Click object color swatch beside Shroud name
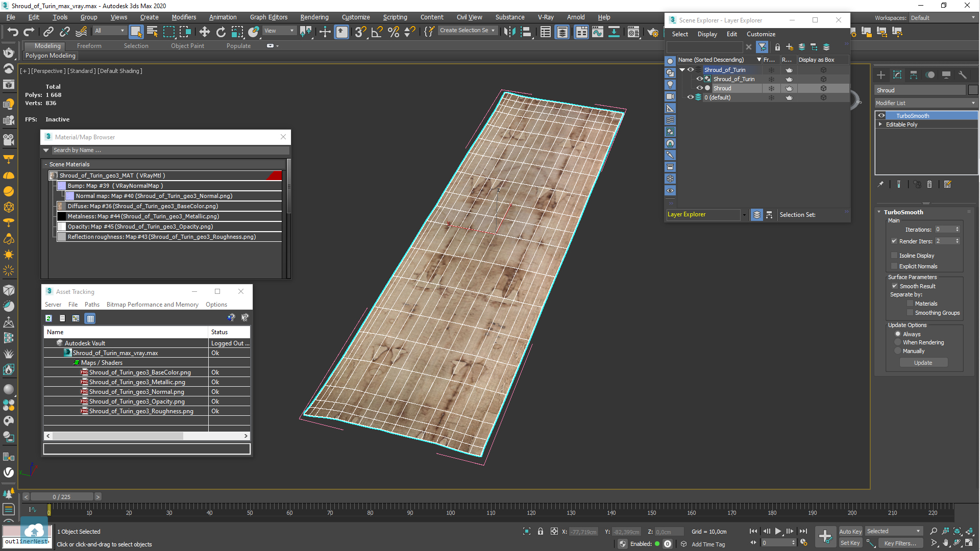The image size is (980, 551). click(x=973, y=90)
